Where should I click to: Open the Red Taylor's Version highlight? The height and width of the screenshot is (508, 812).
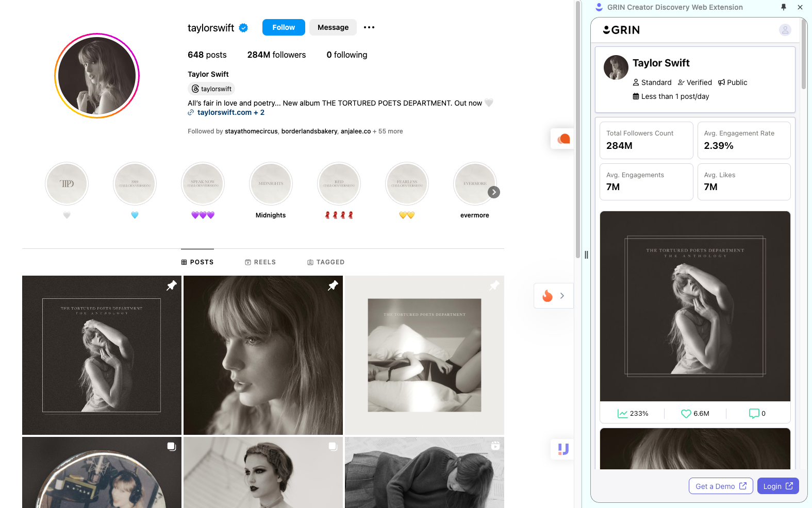point(339,184)
